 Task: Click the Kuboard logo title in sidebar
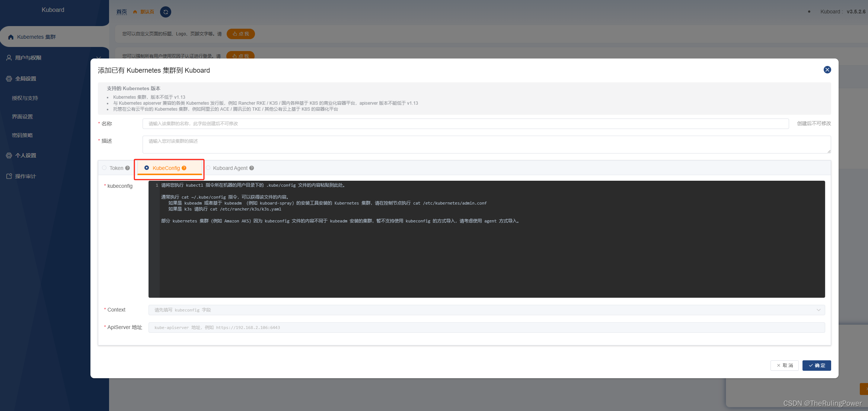pyautogui.click(x=53, y=10)
